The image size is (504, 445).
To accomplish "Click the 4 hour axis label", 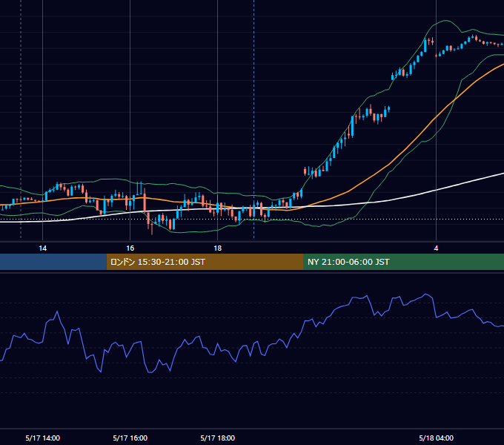I will [x=436, y=248].
